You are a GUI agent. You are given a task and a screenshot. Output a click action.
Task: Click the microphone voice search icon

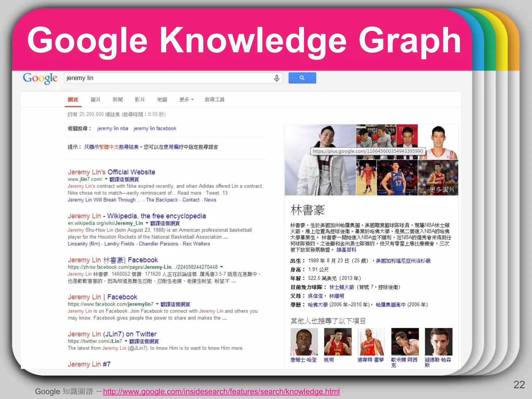click(x=277, y=78)
